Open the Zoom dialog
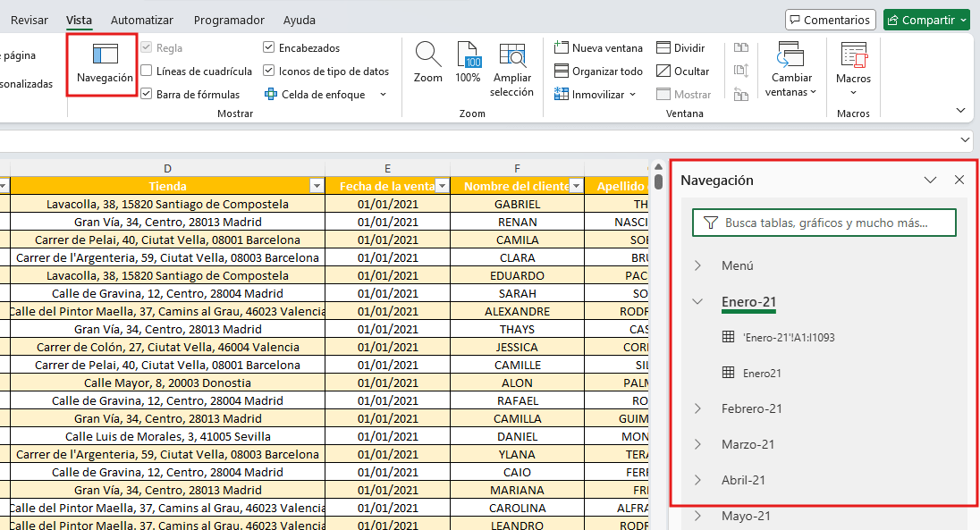Screen dimensions: 980x530 (x=428, y=63)
